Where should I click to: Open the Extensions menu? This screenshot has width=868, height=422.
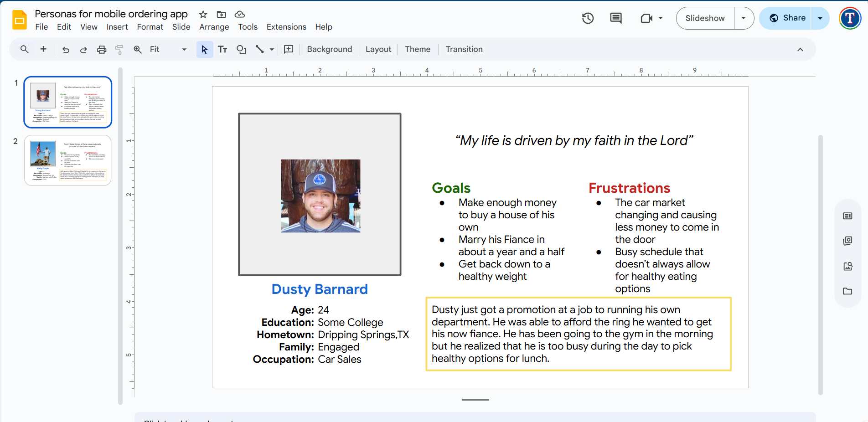pyautogui.click(x=286, y=27)
